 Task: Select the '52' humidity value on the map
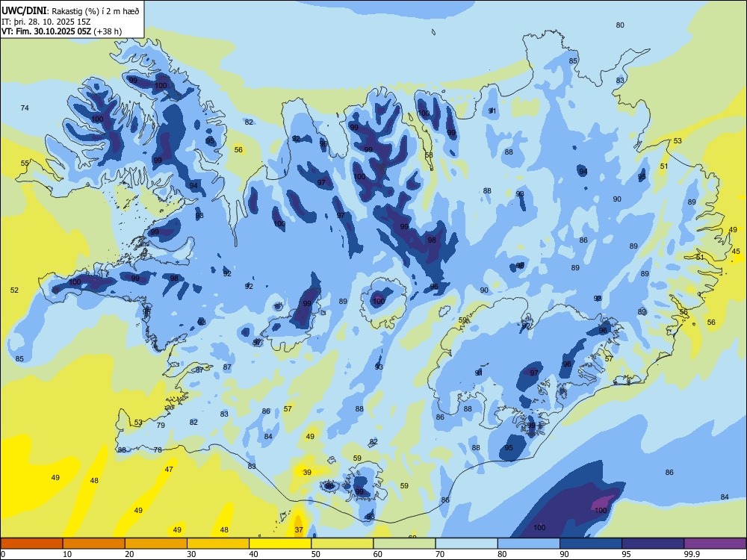click(14, 290)
